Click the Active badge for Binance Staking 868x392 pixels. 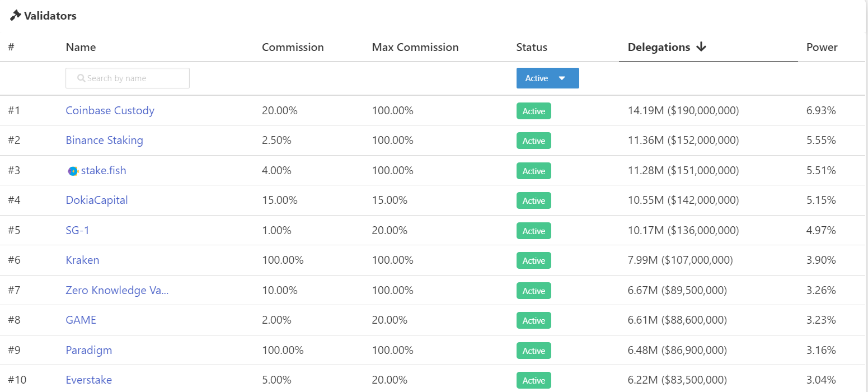pos(534,141)
